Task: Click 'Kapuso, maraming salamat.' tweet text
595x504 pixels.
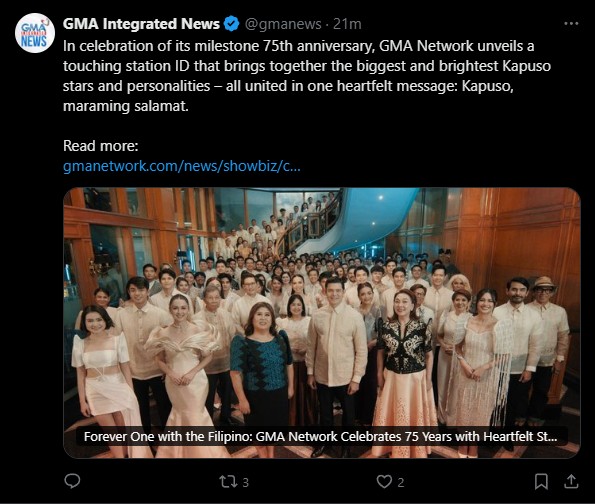Action: click(x=288, y=96)
